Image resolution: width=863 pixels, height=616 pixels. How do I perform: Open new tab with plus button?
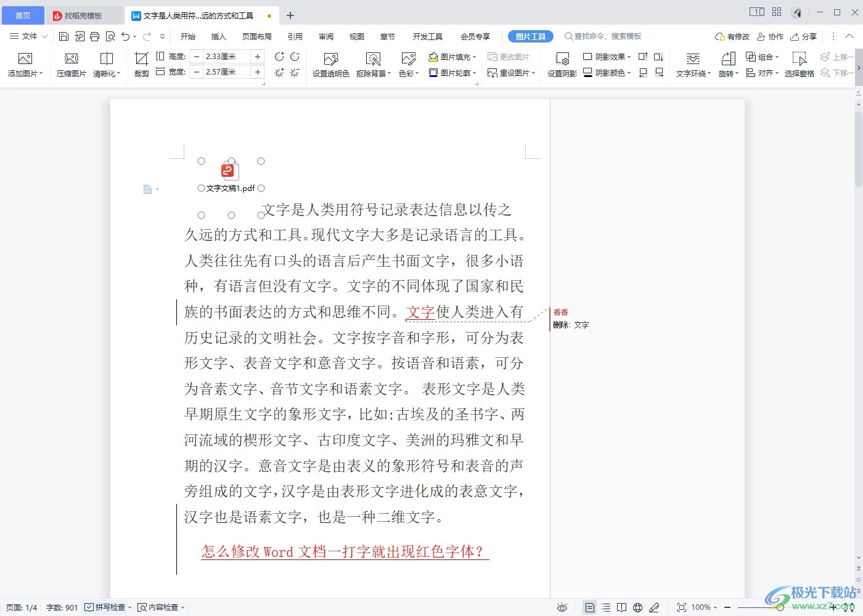[290, 15]
